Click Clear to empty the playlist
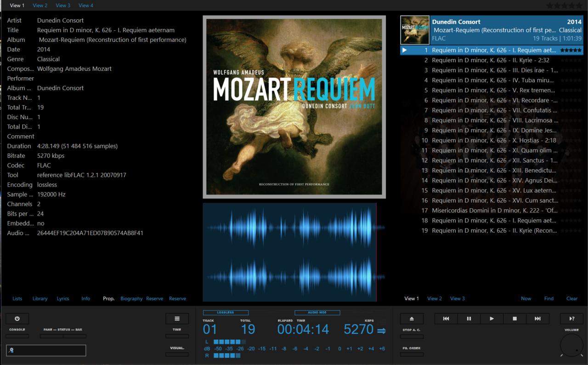This screenshot has height=365, width=588. (x=572, y=298)
